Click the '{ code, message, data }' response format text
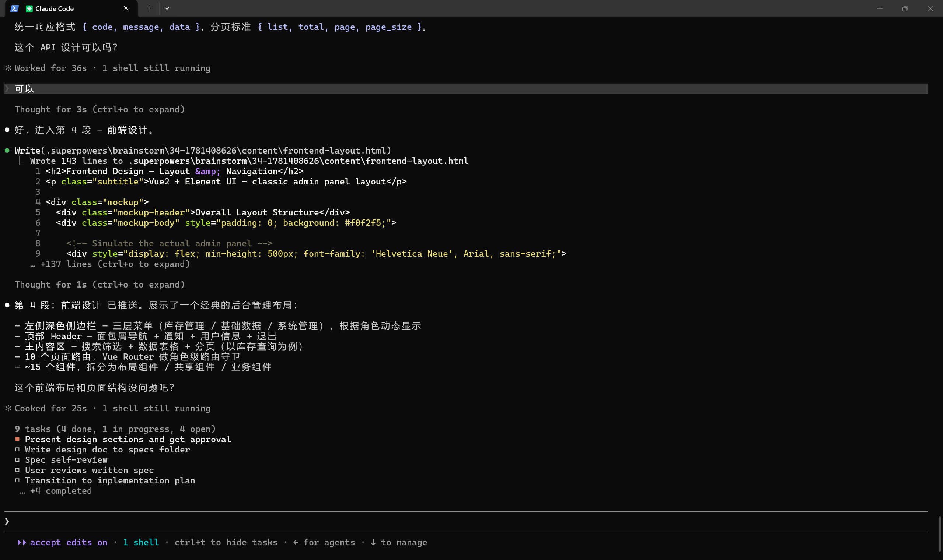Screen dimensions: 943x560 coord(141,27)
